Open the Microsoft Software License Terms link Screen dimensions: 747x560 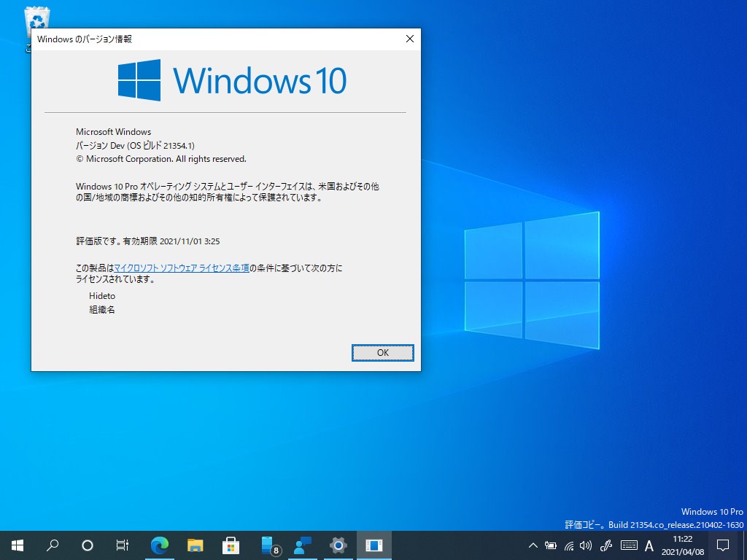(181, 268)
